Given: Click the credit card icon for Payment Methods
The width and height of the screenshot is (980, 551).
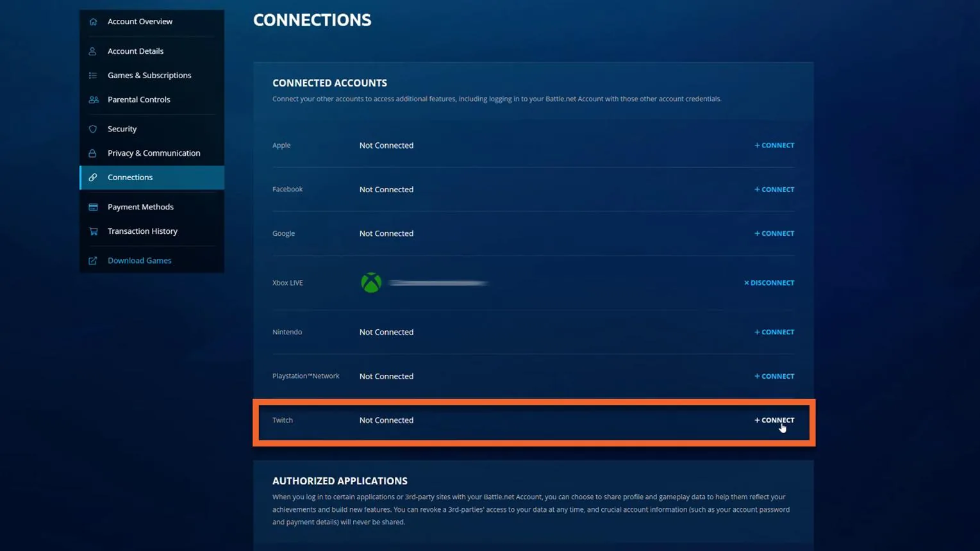Looking at the screenshot, I should click(93, 207).
